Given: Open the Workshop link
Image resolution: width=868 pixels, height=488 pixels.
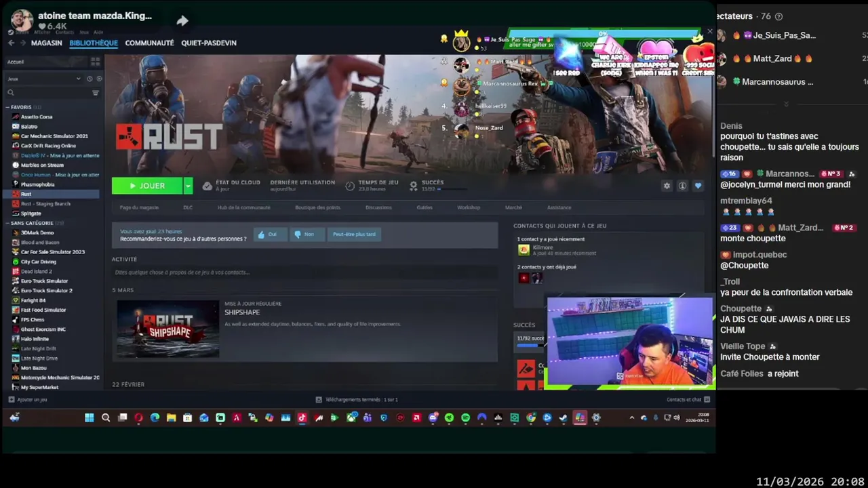Looking at the screenshot, I should click(x=469, y=207).
